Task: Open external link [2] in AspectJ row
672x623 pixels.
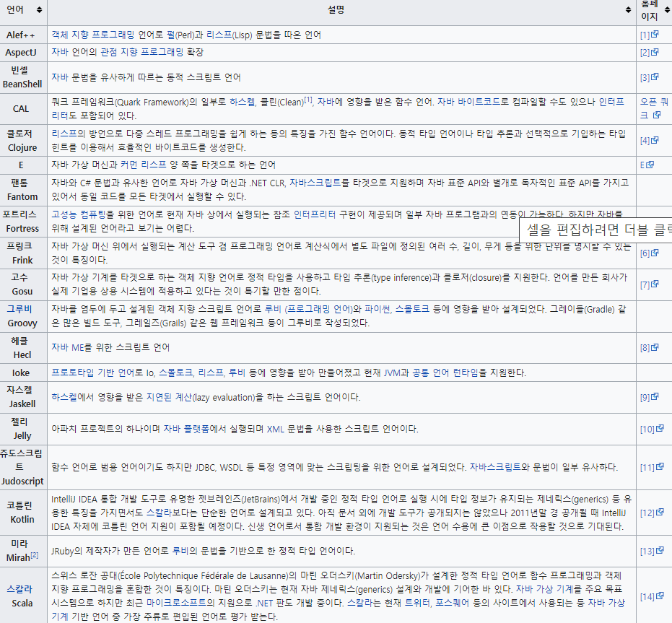Action: coord(649,52)
